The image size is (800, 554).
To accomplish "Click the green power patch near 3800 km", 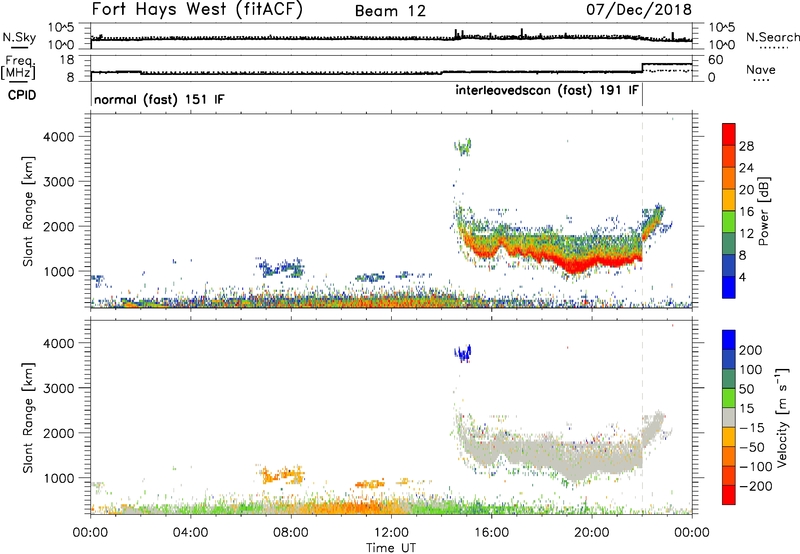I will point(463,147).
